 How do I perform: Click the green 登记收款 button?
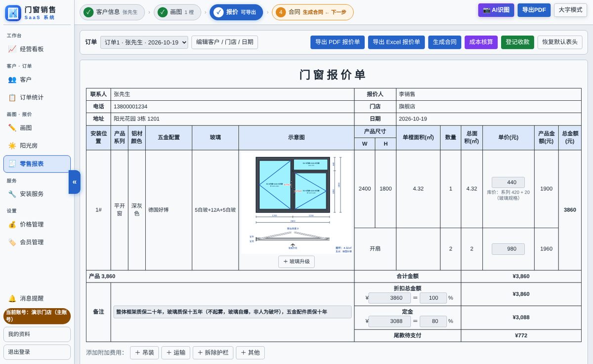[x=517, y=42]
